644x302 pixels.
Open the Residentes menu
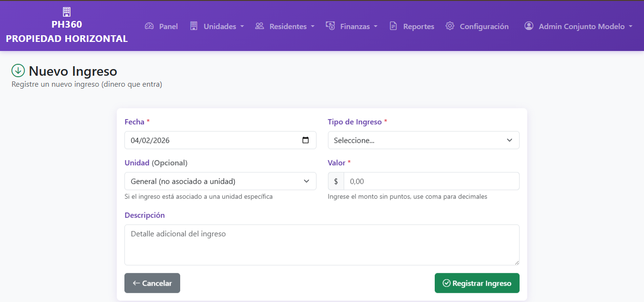point(285,26)
